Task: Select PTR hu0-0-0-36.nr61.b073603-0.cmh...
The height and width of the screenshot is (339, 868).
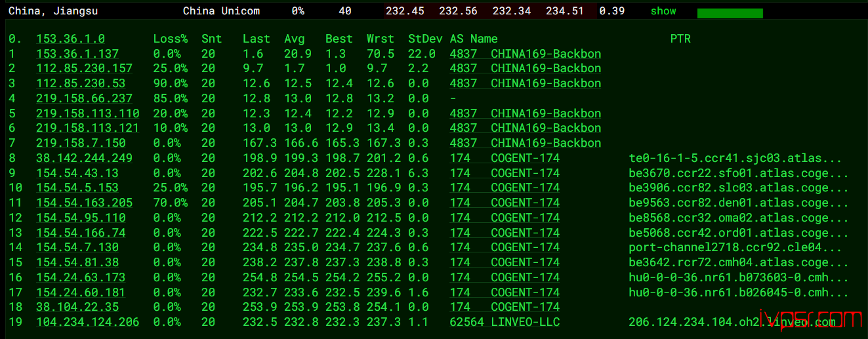Action: tap(739, 277)
